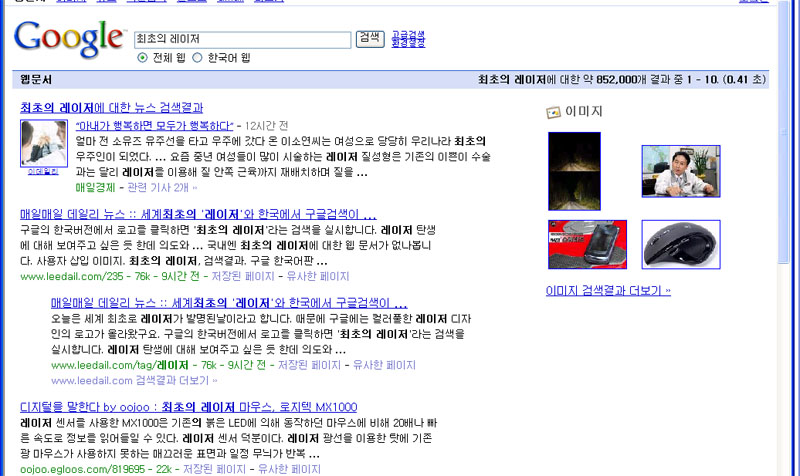
Task: Open www.leedail.com 검색결과 더보기 » link
Action: pyautogui.click(x=134, y=381)
